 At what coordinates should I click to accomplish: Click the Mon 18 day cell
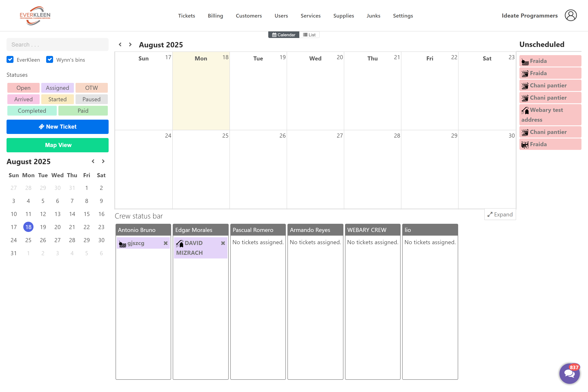(x=201, y=91)
